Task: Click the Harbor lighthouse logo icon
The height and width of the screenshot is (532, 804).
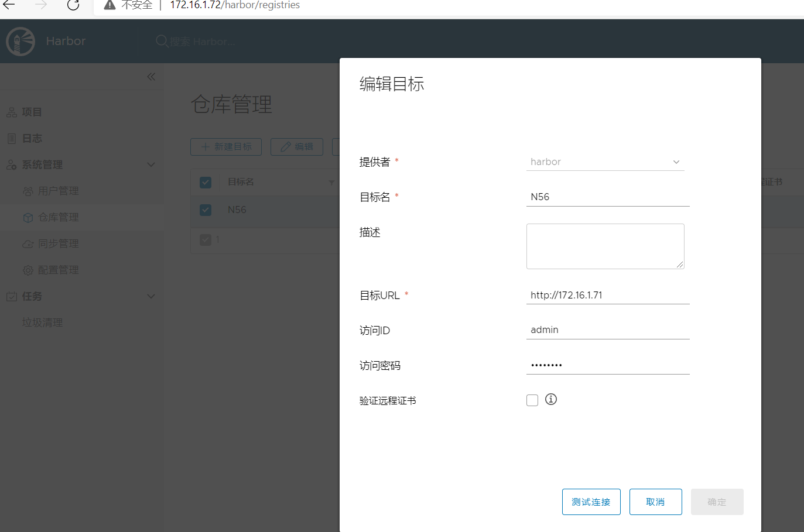Action: coord(20,42)
